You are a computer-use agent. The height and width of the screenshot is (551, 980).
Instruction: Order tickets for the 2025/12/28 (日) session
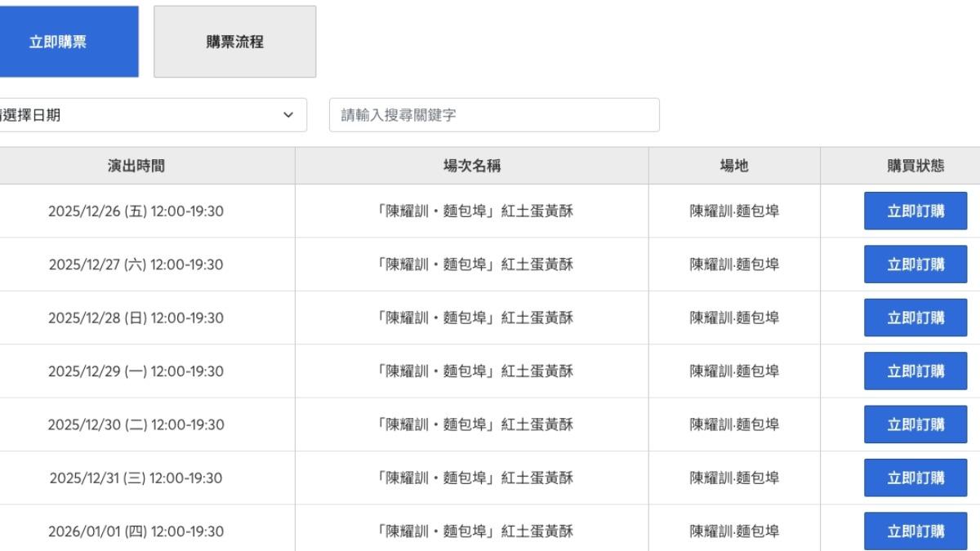tap(915, 318)
